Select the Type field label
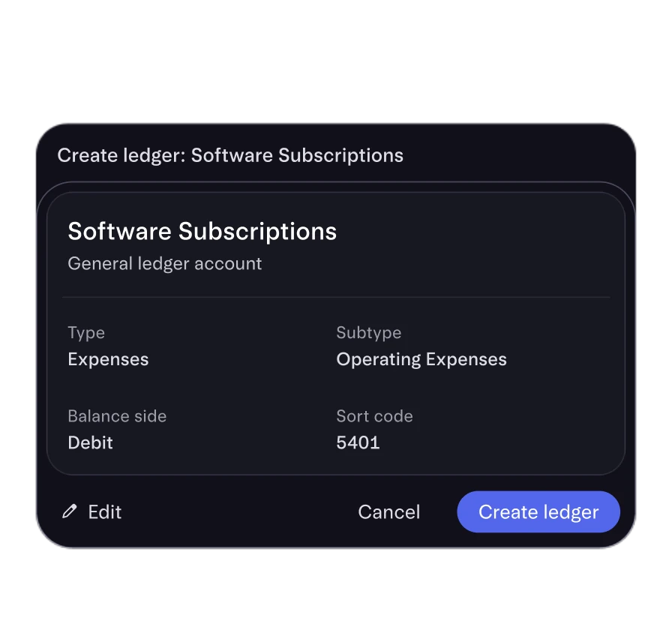 tap(86, 333)
